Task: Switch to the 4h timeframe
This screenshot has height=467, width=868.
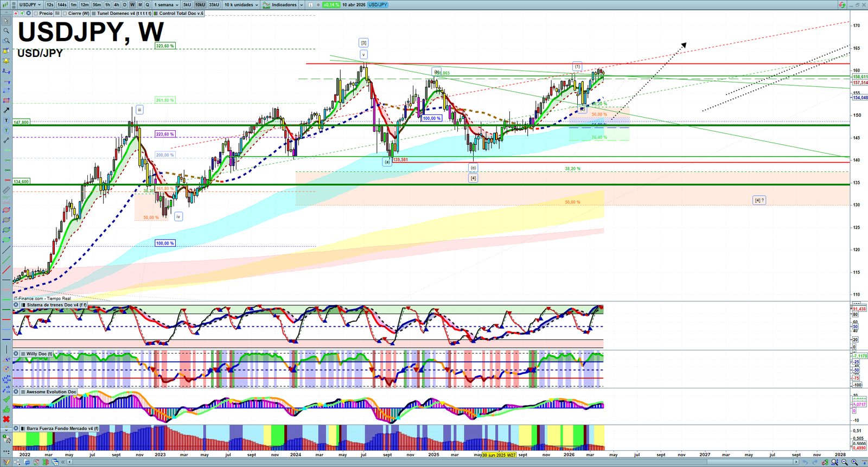Action: (x=116, y=4)
